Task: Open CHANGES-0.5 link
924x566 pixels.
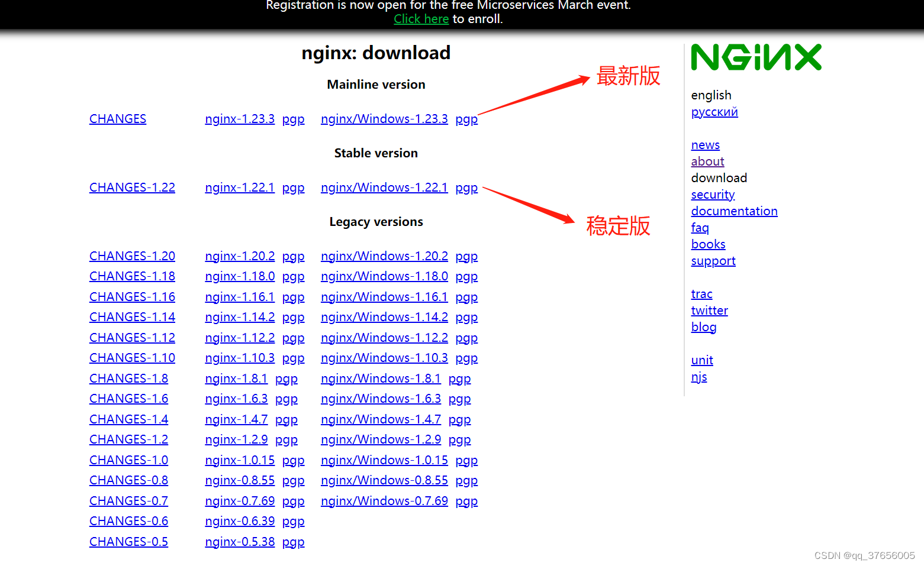Action: pyautogui.click(x=128, y=542)
